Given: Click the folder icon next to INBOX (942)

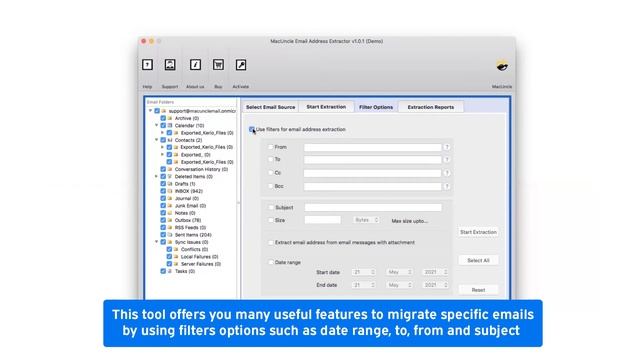Looking at the screenshot, I should point(170,191).
